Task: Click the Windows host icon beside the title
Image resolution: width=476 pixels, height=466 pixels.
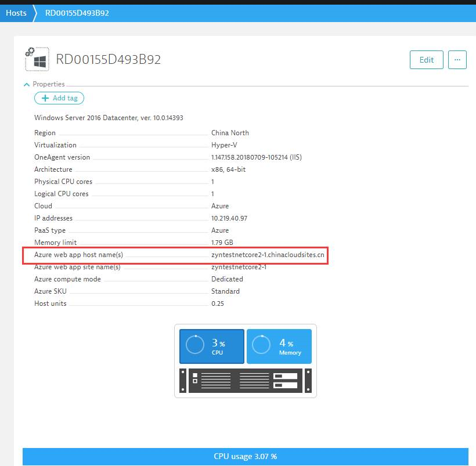Action: tap(37, 59)
